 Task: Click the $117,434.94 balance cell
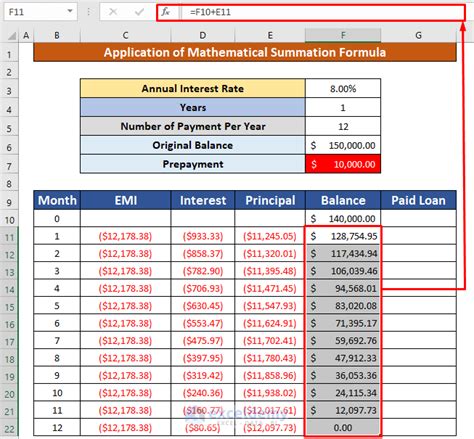pyautogui.click(x=343, y=254)
